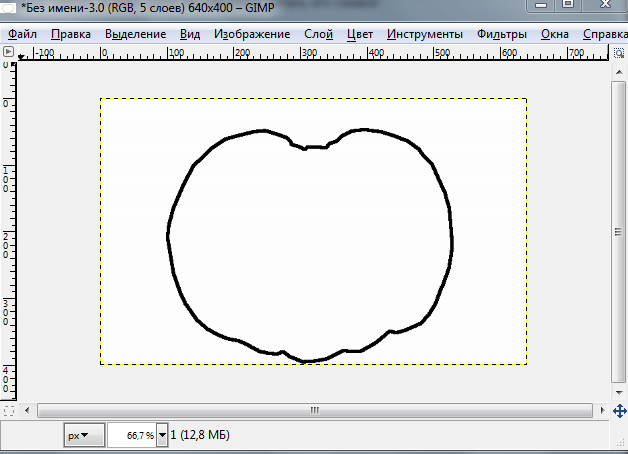Open the Справка menu
This screenshot has height=454, width=628.
tap(605, 34)
